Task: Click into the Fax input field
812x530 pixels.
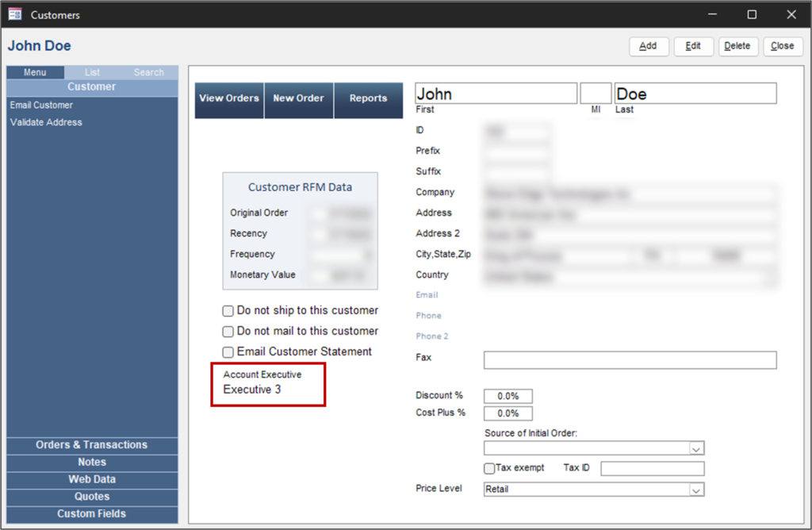Action: click(x=630, y=360)
